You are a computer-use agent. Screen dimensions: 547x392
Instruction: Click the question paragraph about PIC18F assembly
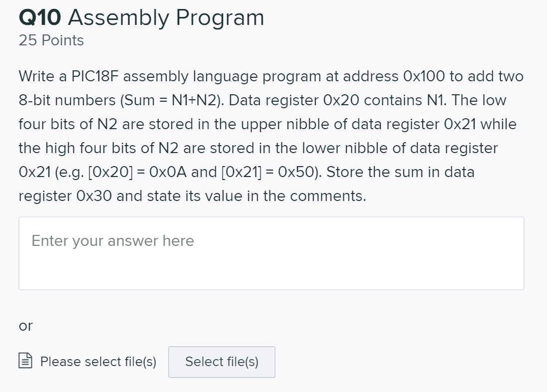click(270, 136)
